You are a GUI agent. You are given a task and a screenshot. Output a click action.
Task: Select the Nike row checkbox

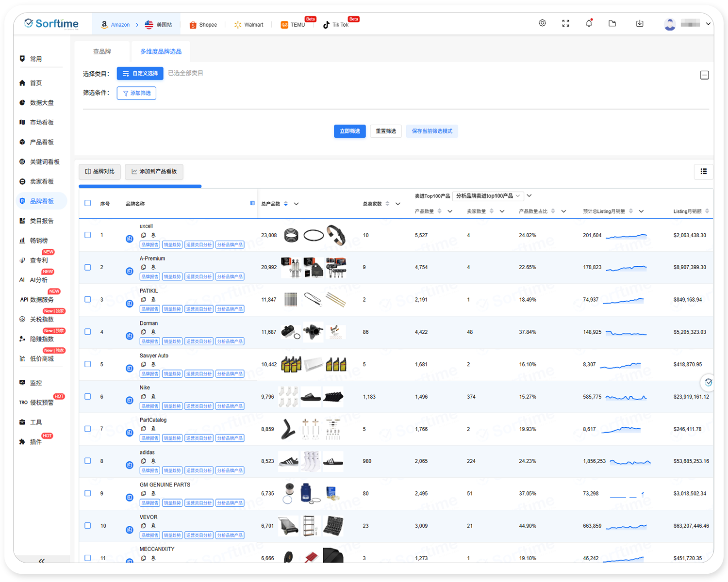pyautogui.click(x=88, y=396)
